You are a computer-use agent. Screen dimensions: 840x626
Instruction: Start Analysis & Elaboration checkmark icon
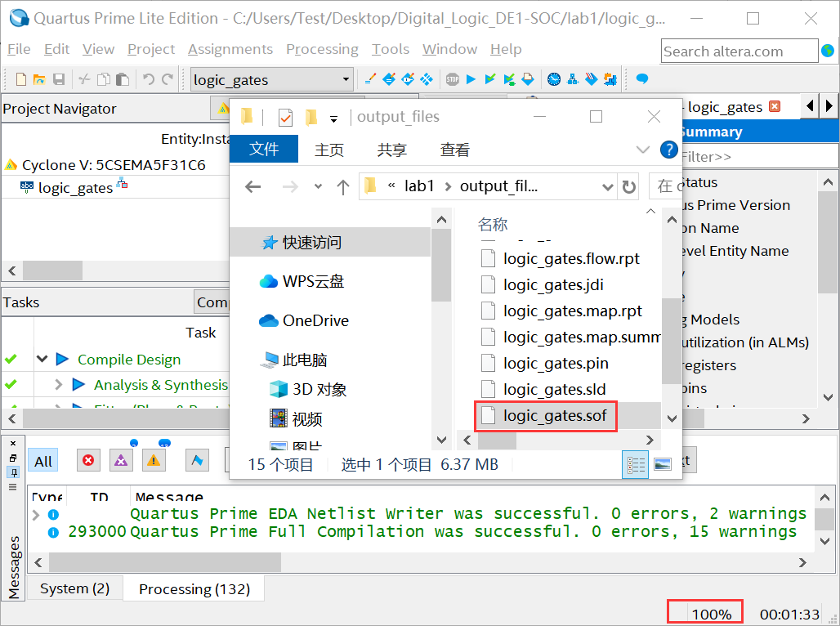point(490,79)
